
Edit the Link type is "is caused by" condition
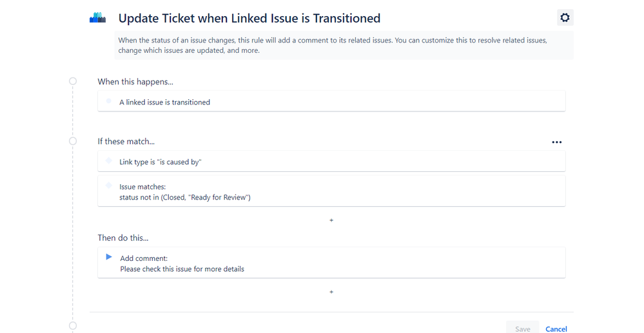pos(331,161)
